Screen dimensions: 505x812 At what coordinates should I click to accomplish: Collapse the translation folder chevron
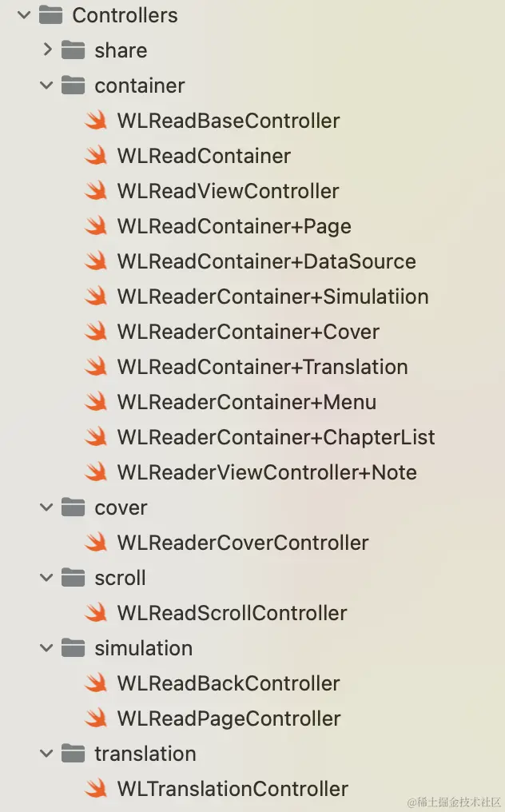point(46,754)
